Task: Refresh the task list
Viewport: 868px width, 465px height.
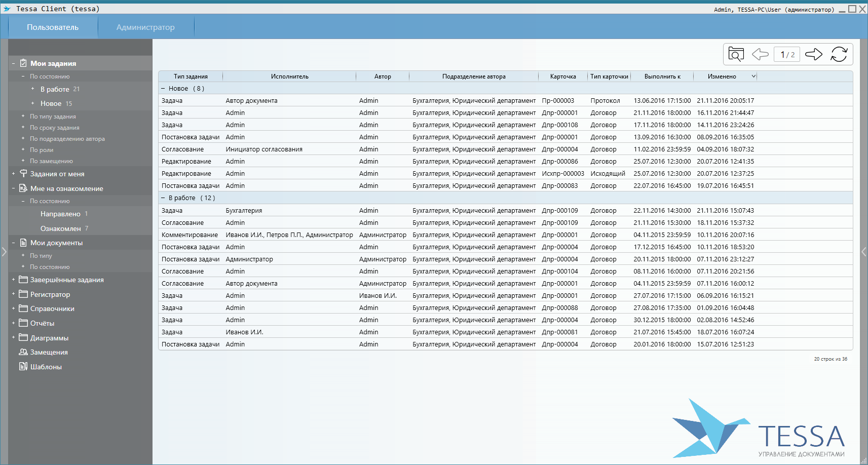Action: click(839, 54)
